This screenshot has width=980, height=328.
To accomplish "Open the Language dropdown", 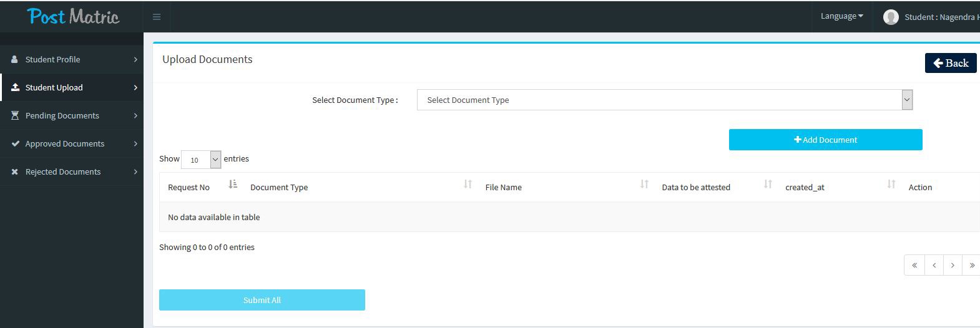I will (x=841, y=16).
